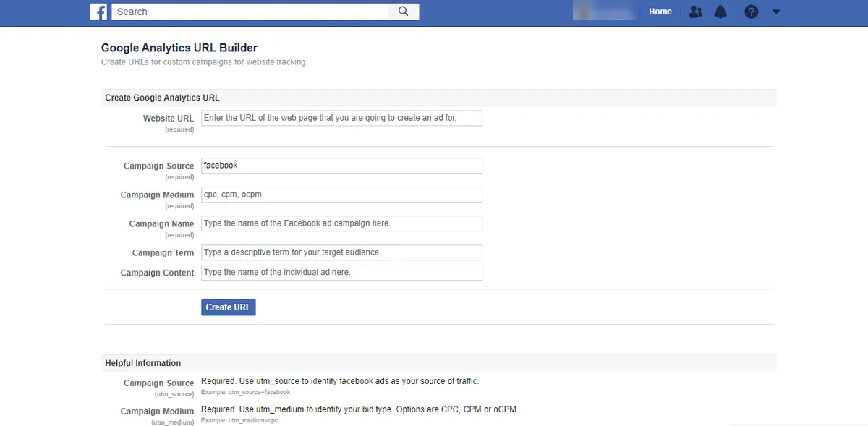Click the Campaign Source field containing facebook
The image size is (868, 426).
(341, 165)
